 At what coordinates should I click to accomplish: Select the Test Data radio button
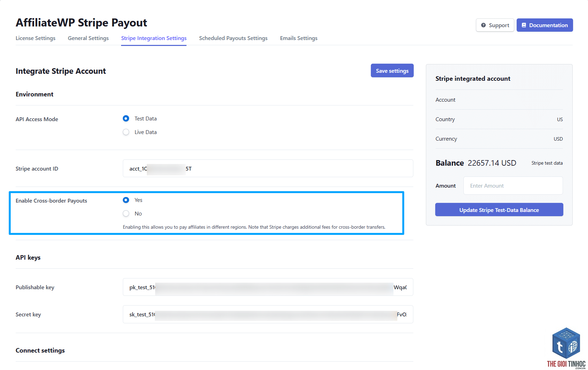point(126,118)
